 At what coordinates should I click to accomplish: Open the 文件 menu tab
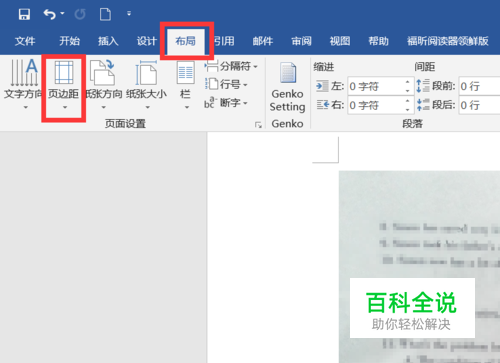tap(25, 41)
